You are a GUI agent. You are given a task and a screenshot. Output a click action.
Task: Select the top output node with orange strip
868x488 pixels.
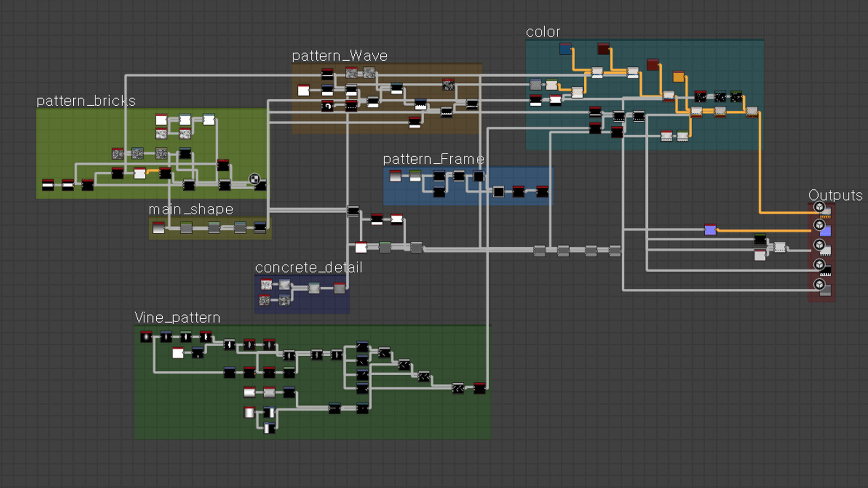click(825, 213)
